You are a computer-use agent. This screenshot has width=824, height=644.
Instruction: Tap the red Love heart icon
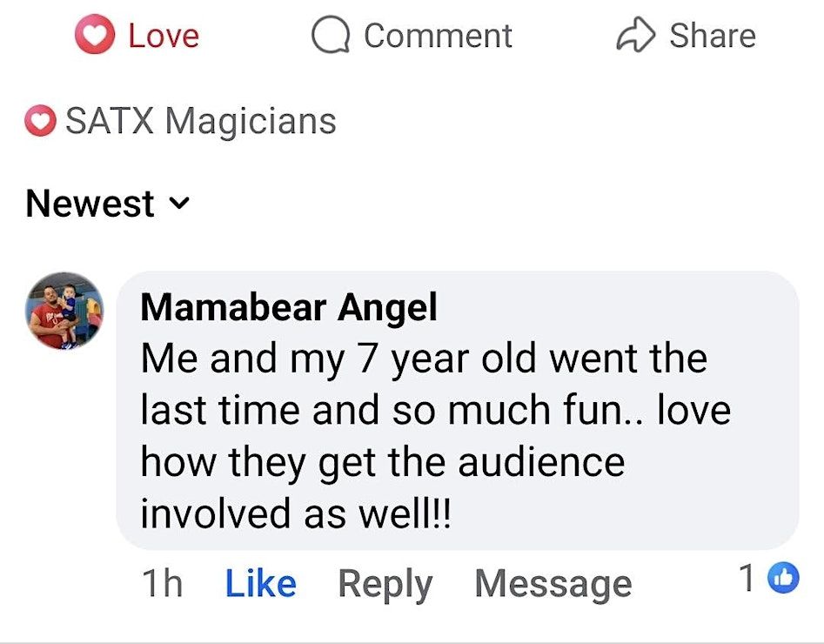point(94,35)
